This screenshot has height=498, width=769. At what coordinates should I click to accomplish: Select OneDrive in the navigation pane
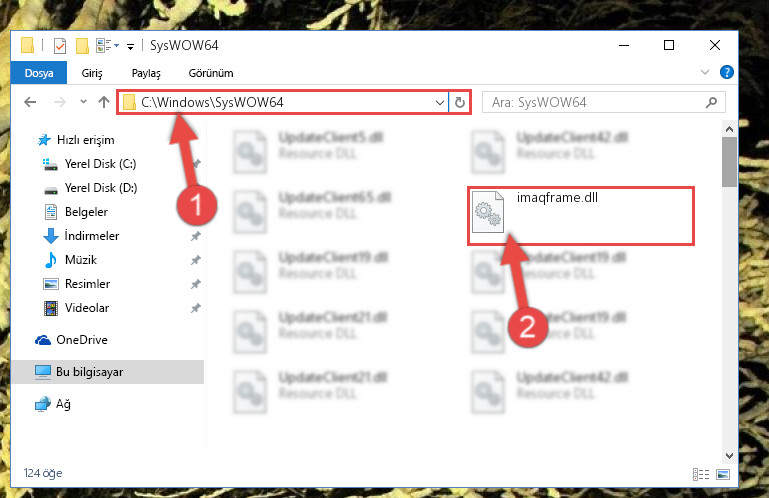pyautogui.click(x=81, y=340)
